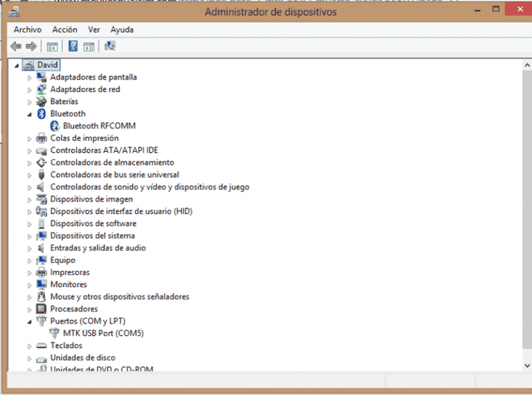Click the Colas de impresión printer icon
This screenshot has width=532, height=395.
pyautogui.click(x=41, y=138)
